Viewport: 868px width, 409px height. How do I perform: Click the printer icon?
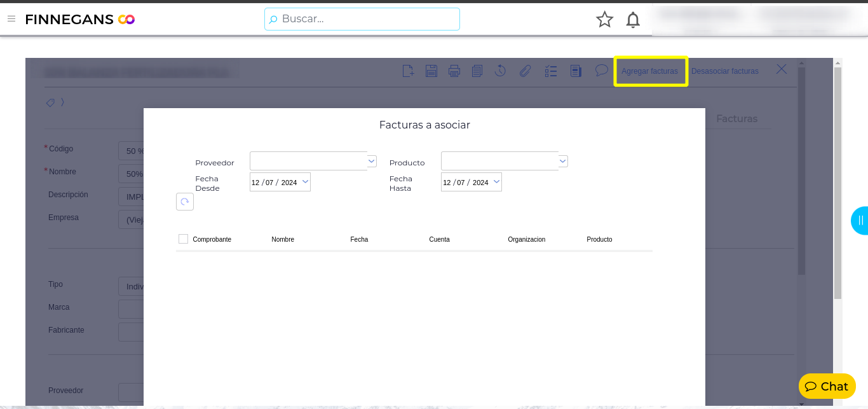pyautogui.click(x=454, y=71)
